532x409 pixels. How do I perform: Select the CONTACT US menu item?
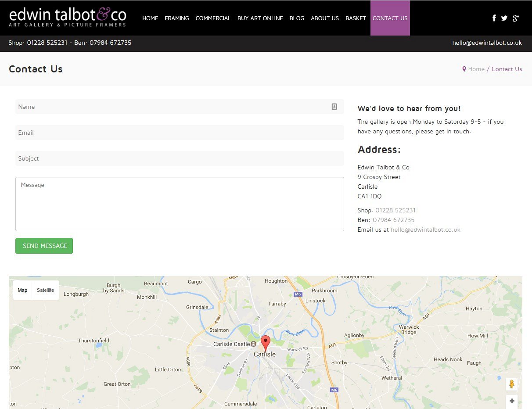click(x=390, y=18)
